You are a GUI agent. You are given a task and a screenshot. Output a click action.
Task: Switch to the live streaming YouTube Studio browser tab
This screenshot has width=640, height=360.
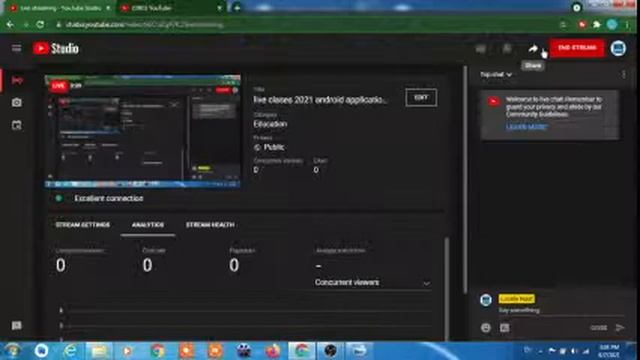(x=60, y=8)
